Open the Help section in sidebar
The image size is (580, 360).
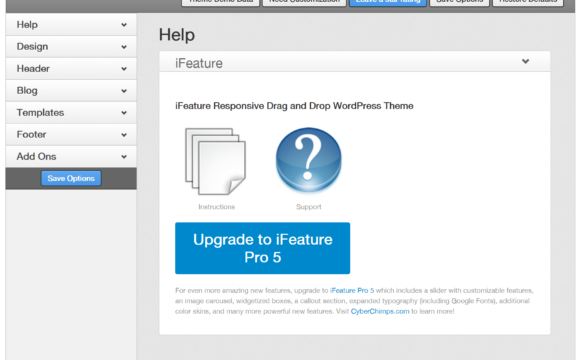click(x=71, y=25)
